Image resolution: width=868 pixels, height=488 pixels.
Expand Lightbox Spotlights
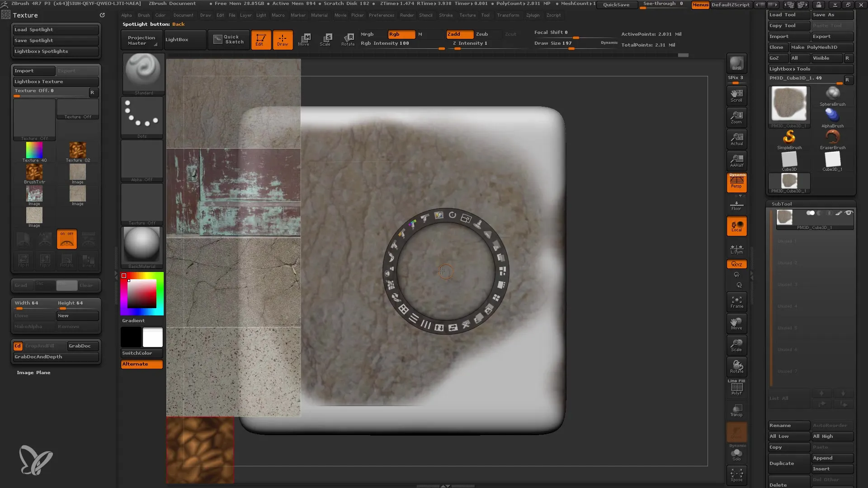(56, 51)
